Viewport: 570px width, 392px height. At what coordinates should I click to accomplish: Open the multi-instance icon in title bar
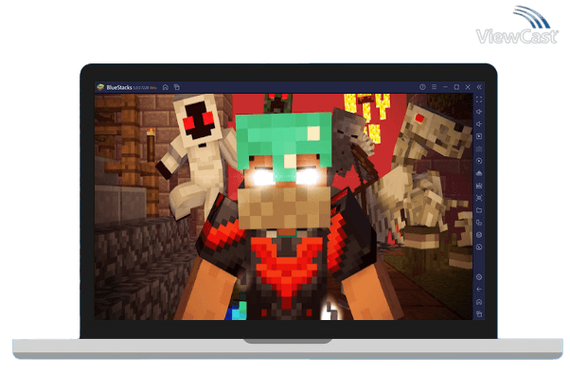pyautogui.click(x=177, y=87)
